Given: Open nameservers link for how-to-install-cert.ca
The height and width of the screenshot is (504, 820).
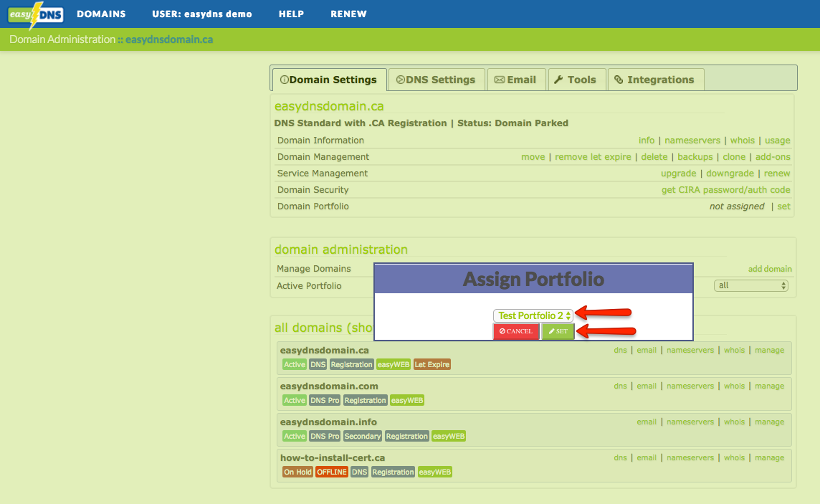Looking at the screenshot, I should [x=690, y=457].
